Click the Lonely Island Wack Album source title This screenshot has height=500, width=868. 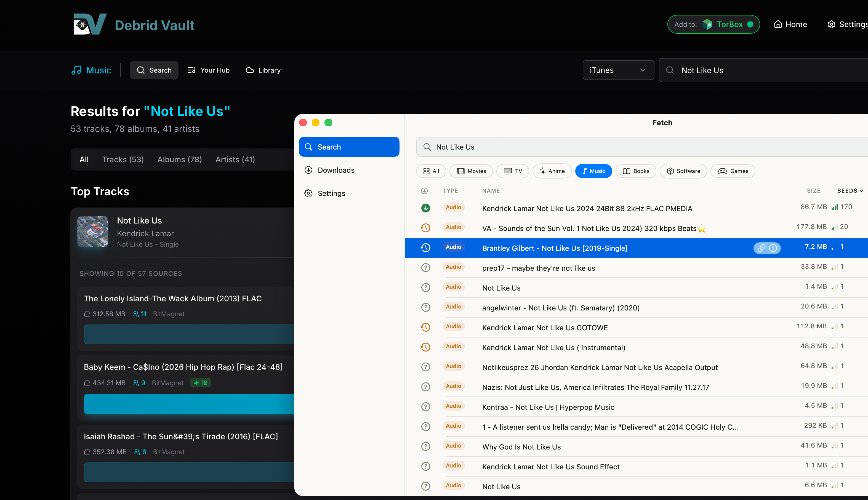173,298
